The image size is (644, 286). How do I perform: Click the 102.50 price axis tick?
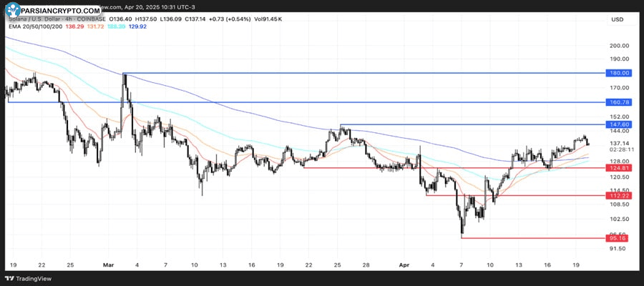(x=620, y=219)
